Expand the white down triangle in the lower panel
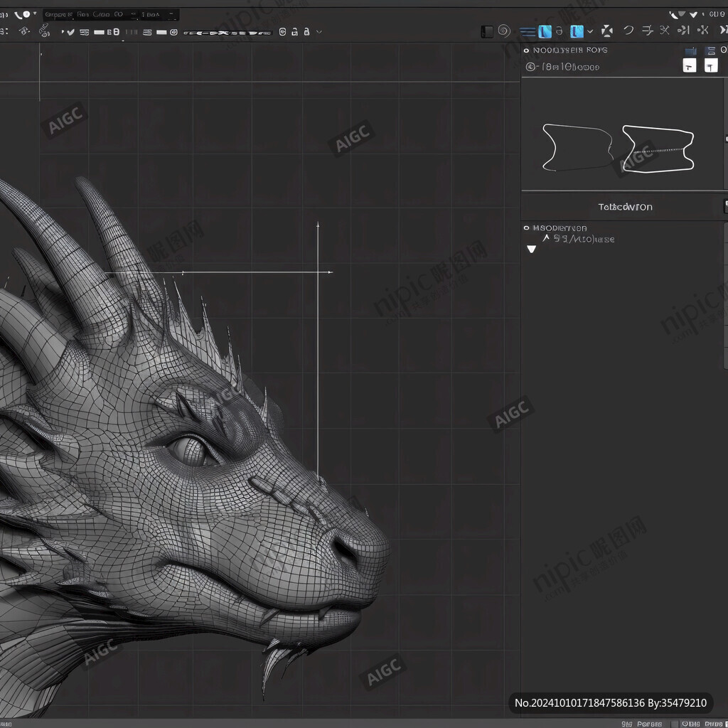 click(x=532, y=250)
